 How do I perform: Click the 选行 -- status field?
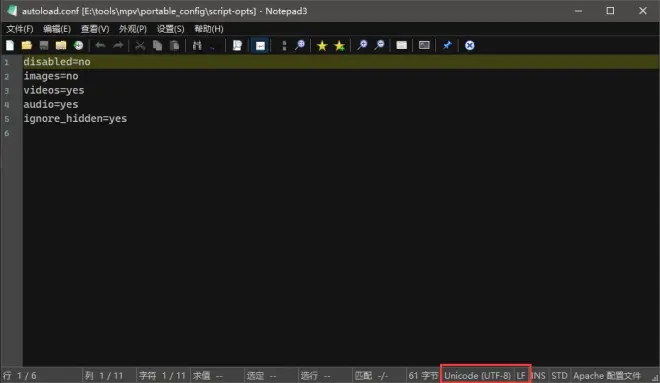tap(325, 375)
